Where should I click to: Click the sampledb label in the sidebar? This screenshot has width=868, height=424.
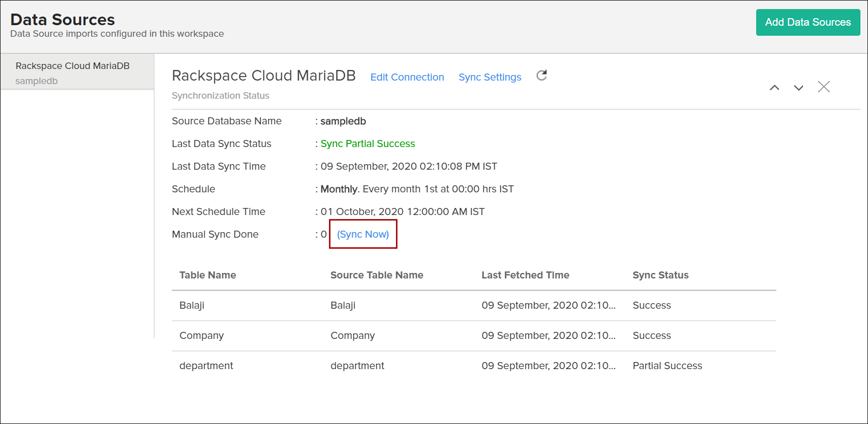[x=36, y=81]
